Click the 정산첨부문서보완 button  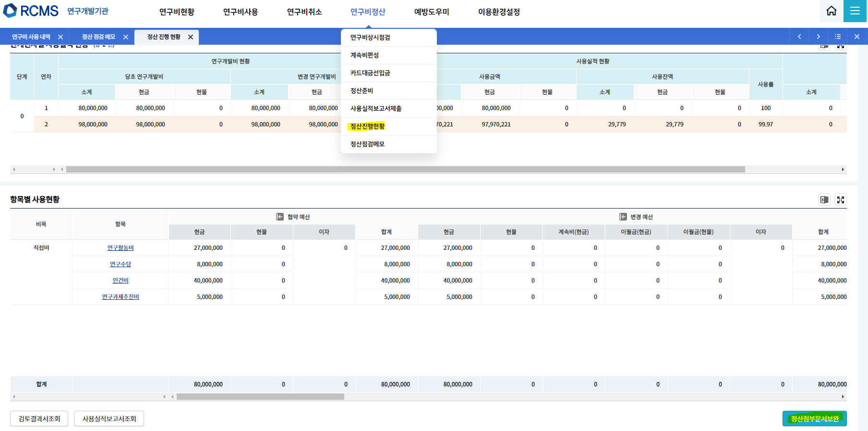[x=815, y=419]
